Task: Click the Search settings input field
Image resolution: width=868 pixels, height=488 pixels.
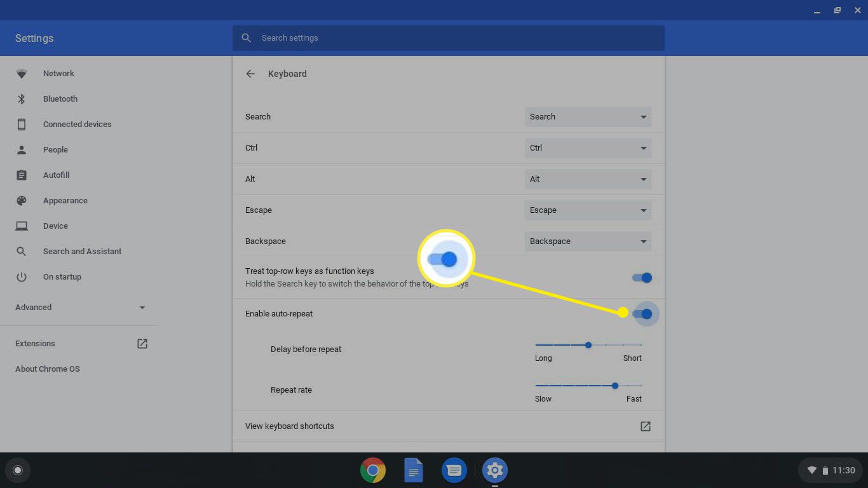Action: pos(448,38)
